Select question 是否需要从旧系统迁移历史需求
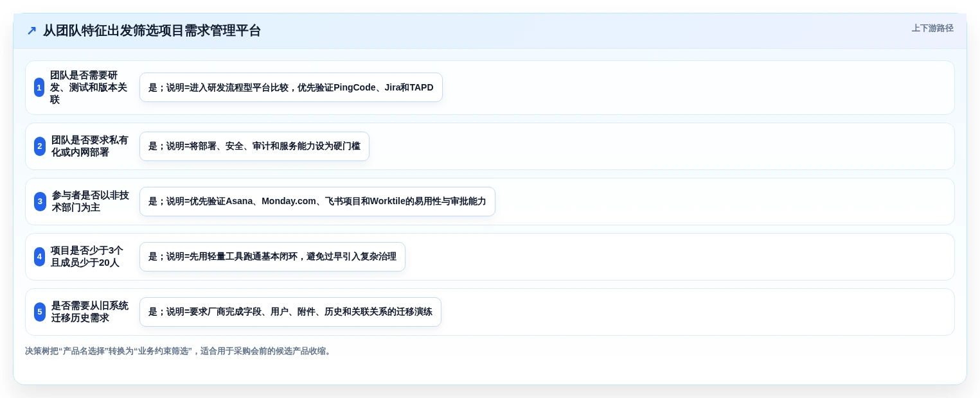 click(x=90, y=312)
